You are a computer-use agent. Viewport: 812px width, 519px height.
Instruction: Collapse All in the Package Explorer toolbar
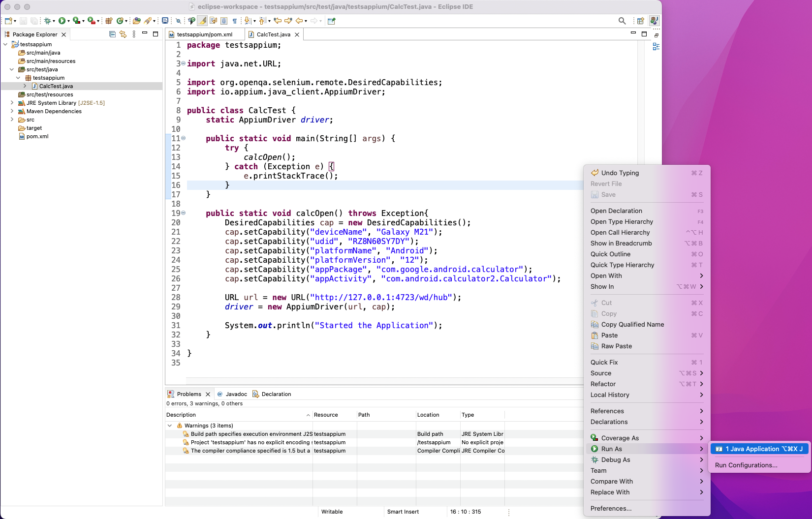(112, 34)
